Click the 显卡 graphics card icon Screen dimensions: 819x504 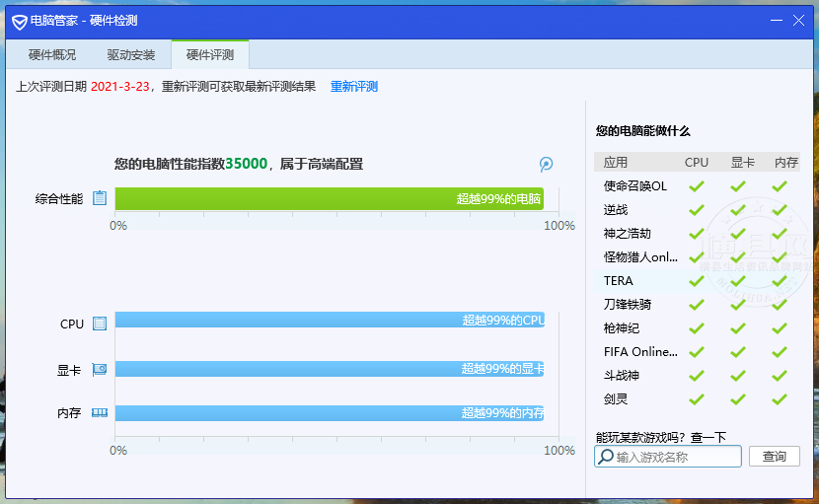click(x=100, y=370)
